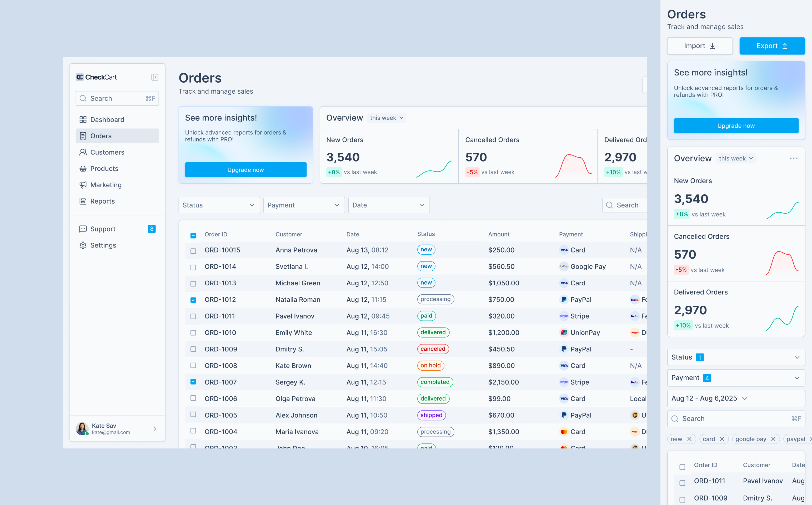Select the Dashboard icon in the sidebar
This screenshot has height=505, width=812.
point(83,119)
